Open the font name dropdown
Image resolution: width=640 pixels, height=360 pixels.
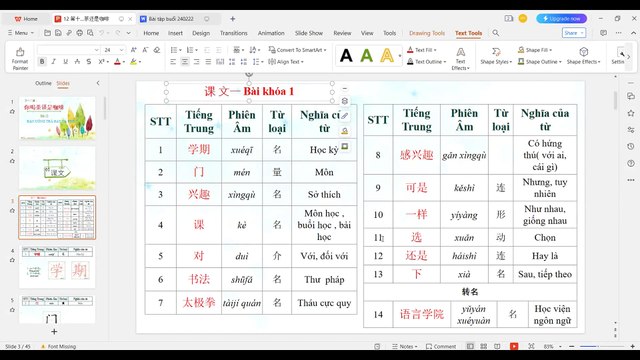(96, 50)
